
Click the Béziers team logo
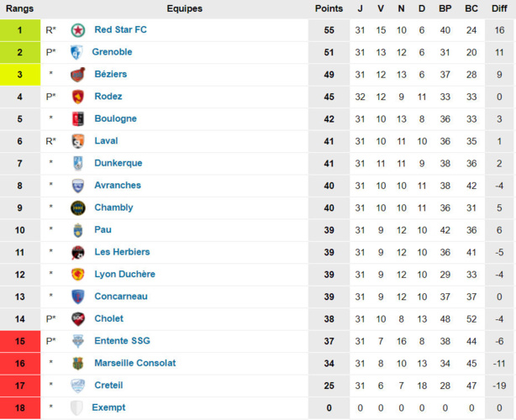click(x=78, y=75)
